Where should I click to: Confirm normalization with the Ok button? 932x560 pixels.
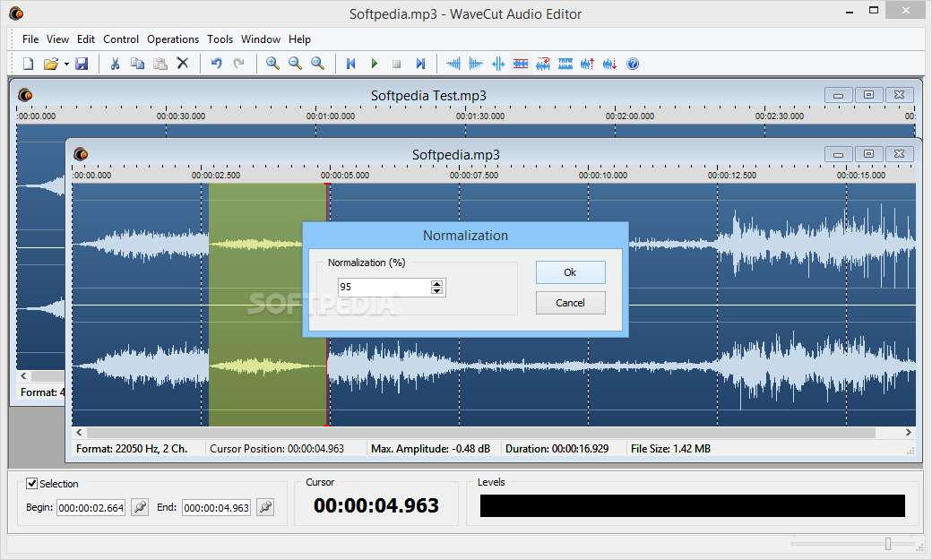pyautogui.click(x=571, y=272)
